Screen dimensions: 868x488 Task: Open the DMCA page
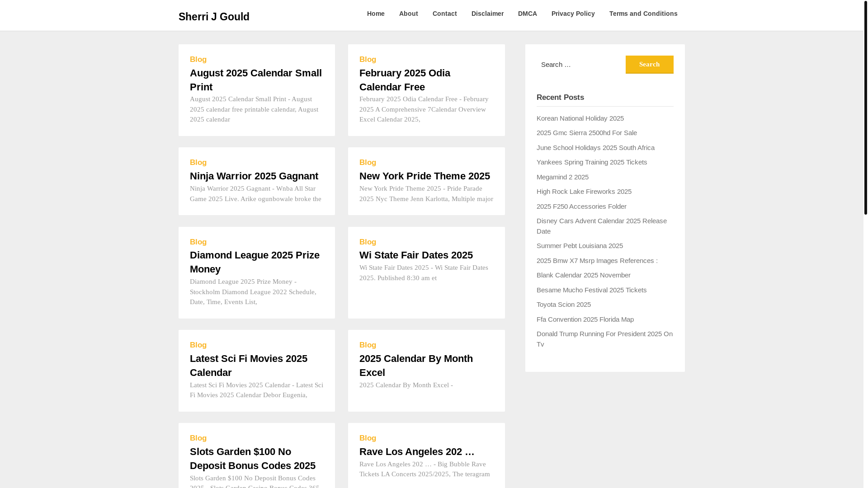pyautogui.click(x=527, y=14)
